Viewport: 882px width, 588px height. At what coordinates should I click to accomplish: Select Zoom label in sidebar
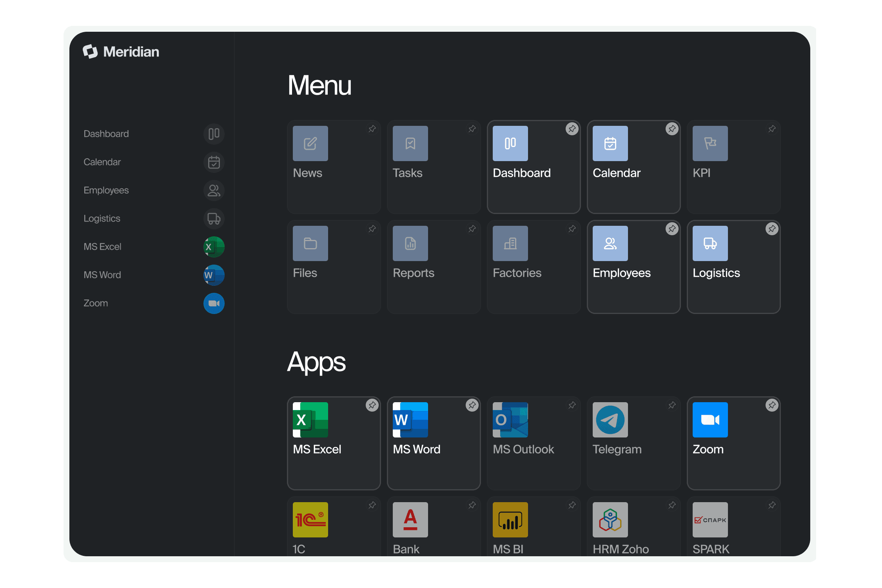96,303
